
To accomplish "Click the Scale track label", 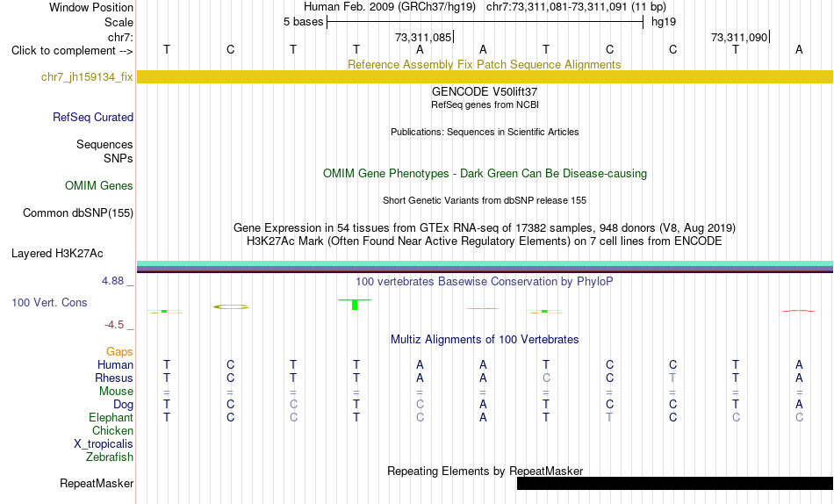I will click(119, 22).
